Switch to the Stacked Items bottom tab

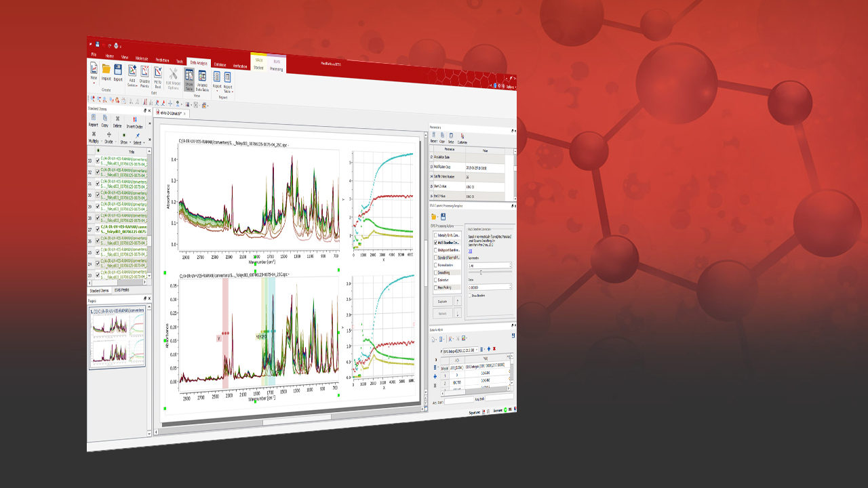coord(100,289)
